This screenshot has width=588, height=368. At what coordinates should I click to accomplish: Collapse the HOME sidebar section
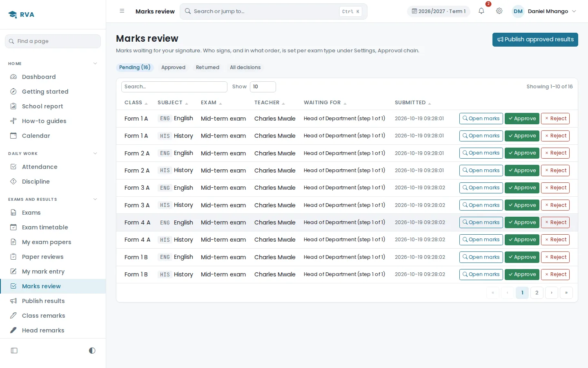[x=53, y=63]
